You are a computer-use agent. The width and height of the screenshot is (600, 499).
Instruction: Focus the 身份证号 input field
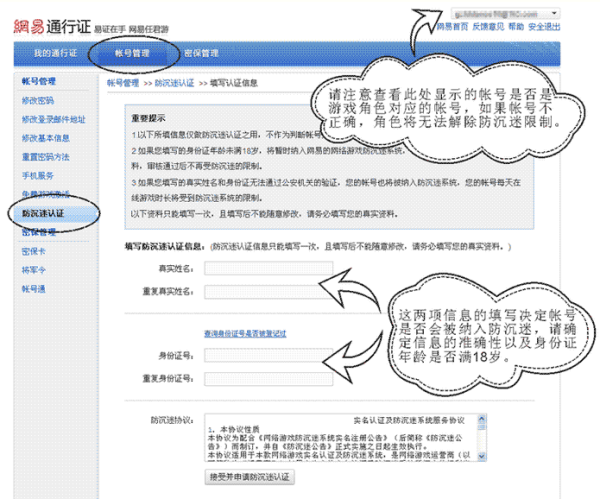point(268,355)
